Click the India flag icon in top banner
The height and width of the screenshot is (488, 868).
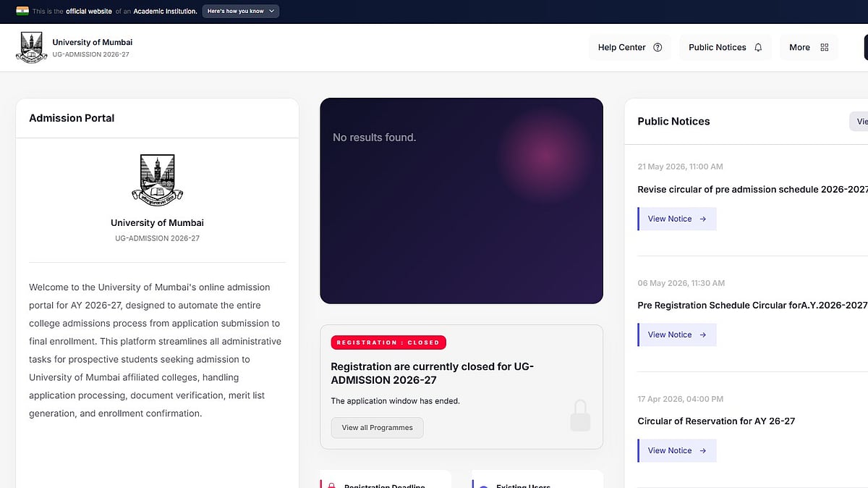click(x=22, y=11)
